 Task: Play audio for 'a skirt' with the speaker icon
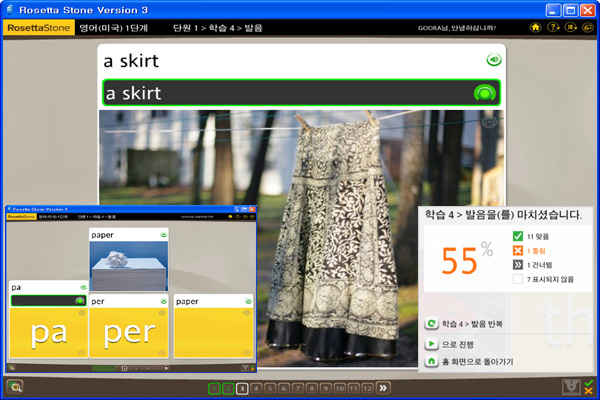click(494, 60)
